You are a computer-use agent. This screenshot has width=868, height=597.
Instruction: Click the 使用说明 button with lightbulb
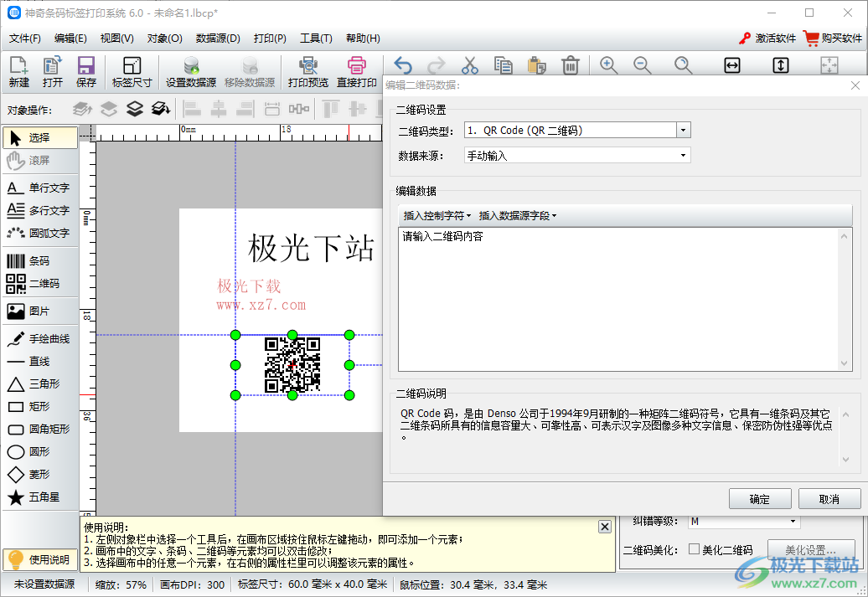click(40, 559)
